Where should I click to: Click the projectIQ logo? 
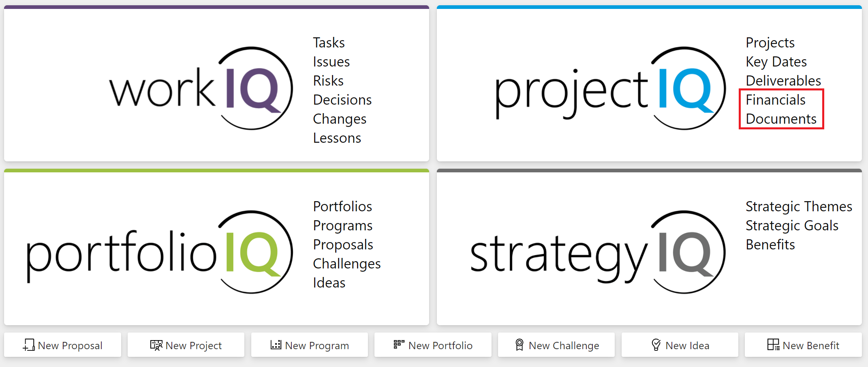pyautogui.click(x=610, y=88)
